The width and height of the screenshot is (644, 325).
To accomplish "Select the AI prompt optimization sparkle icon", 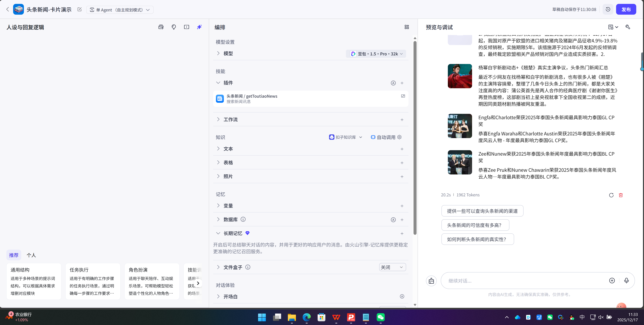I will [199, 27].
